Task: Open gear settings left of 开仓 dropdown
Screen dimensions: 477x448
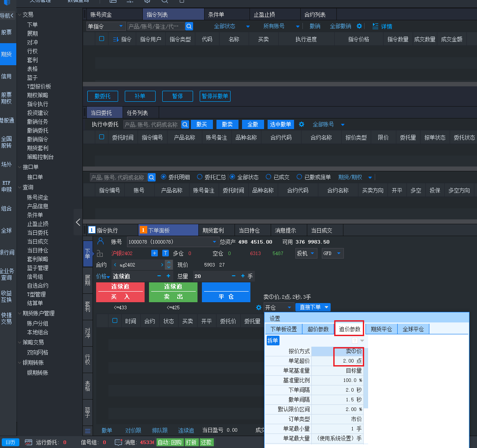Action: pos(259,307)
